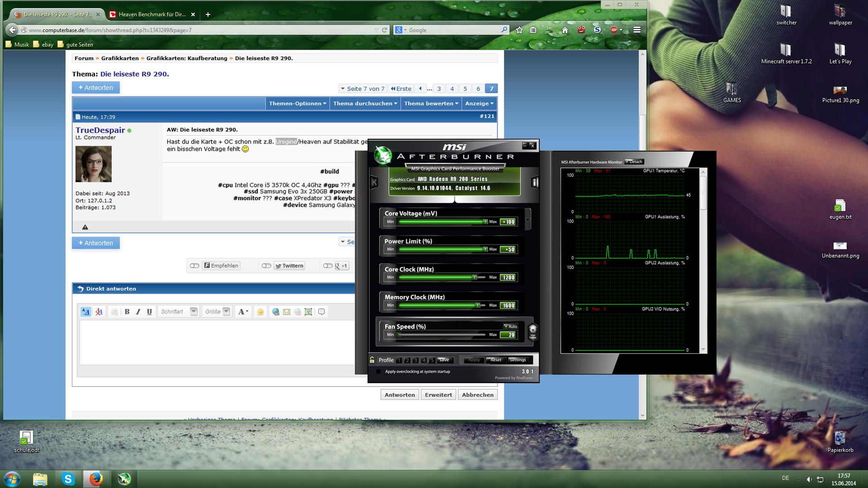Enable the Twittern share toggle
868x488 pixels.
266,266
